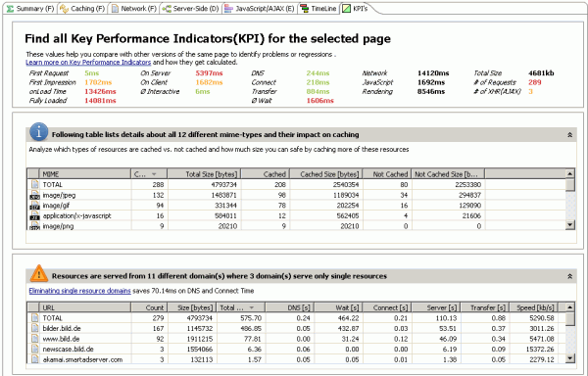The width and height of the screenshot is (588, 376).
Task: Select the bilder.bild.de URL text
Action: click(x=62, y=328)
